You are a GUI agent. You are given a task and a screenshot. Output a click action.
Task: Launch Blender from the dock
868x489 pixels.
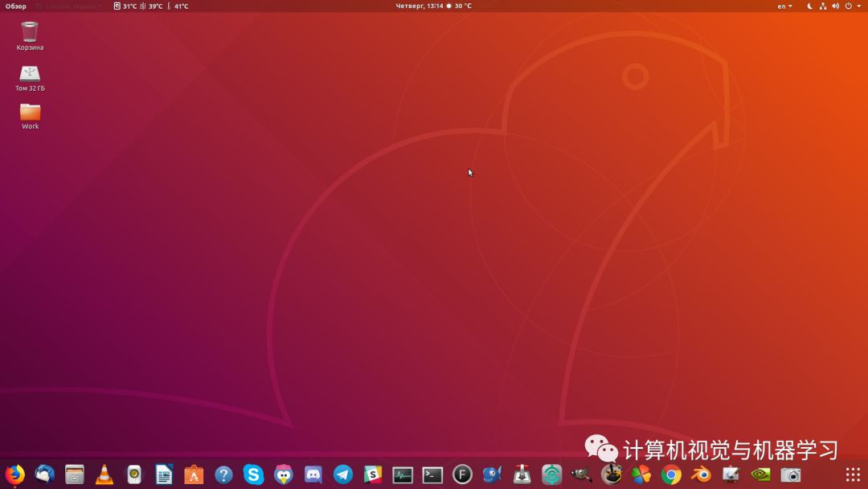tap(701, 475)
